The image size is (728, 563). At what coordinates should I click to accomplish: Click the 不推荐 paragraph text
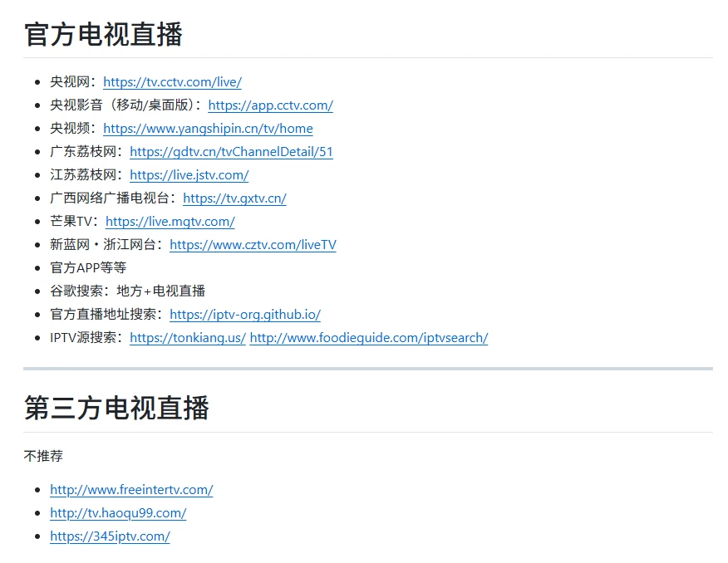(x=43, y=456)
